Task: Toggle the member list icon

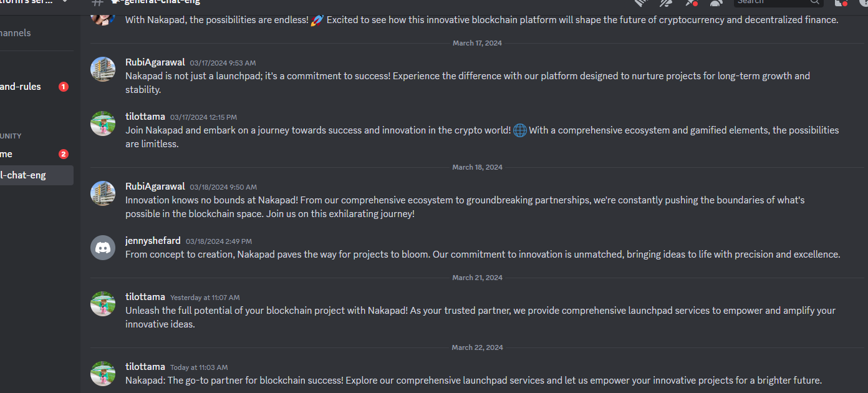Action: coord(716,2)
